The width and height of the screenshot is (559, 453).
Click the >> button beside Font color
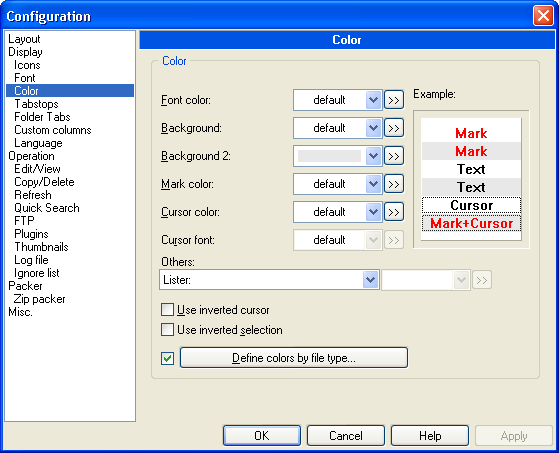(x=394, y=100)
